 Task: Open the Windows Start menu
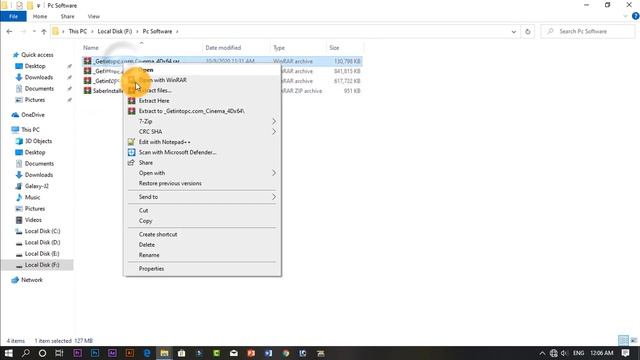click(9, 353)
